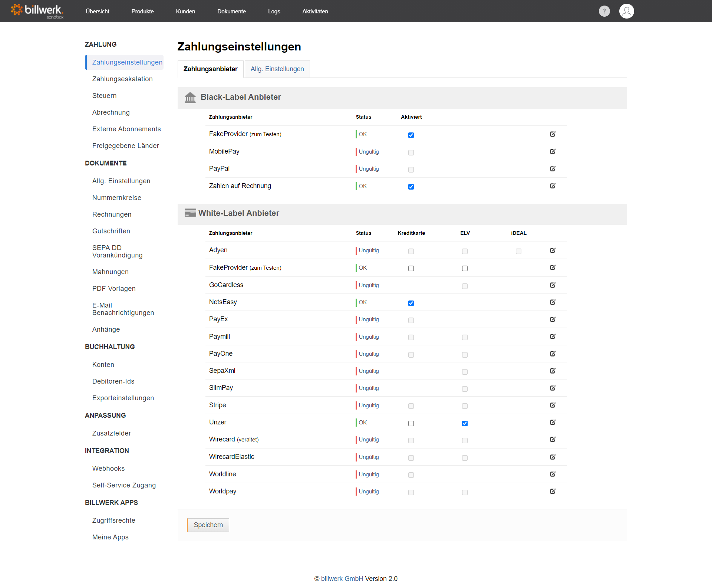
Task: Open Nummernkreise sidebar link
Action: 116,198
